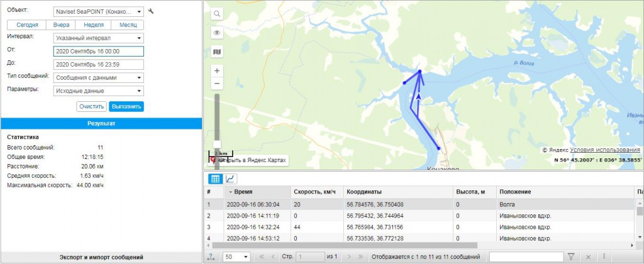
Task: Click the filter text input field
Action: 526,257
